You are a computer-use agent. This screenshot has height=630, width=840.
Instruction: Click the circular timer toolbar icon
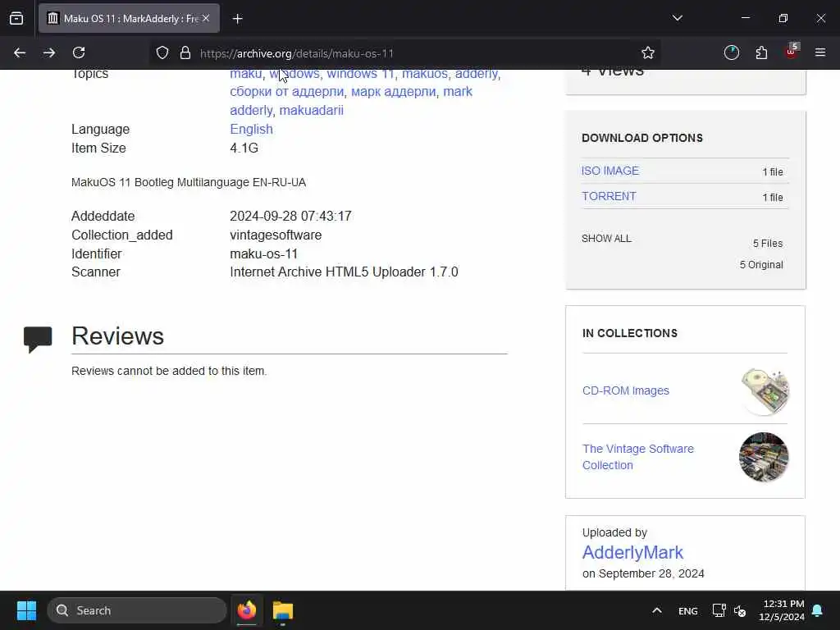click(x=731, y=52)
